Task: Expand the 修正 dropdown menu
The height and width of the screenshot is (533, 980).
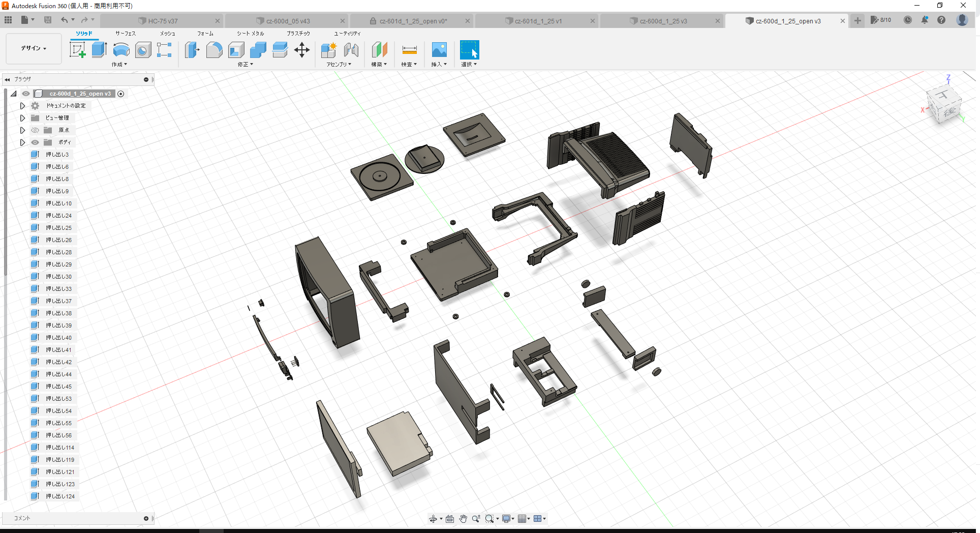Action: click(244, 64)
